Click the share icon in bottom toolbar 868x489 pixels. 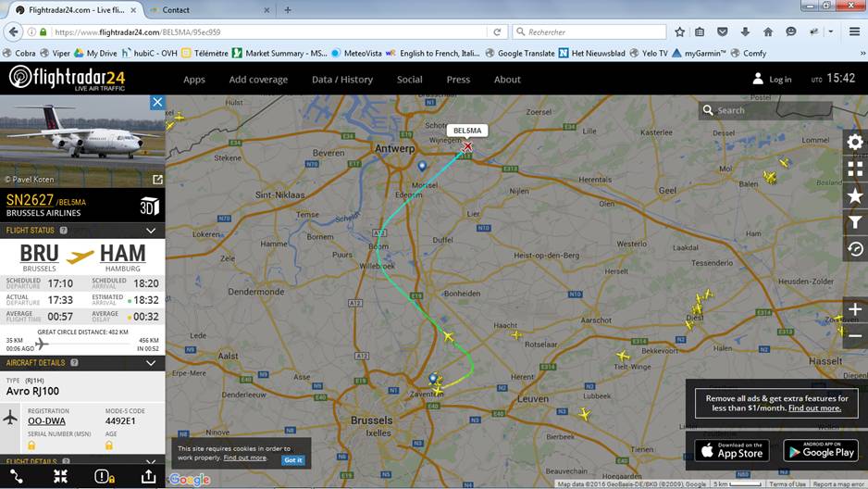(148, 476)
